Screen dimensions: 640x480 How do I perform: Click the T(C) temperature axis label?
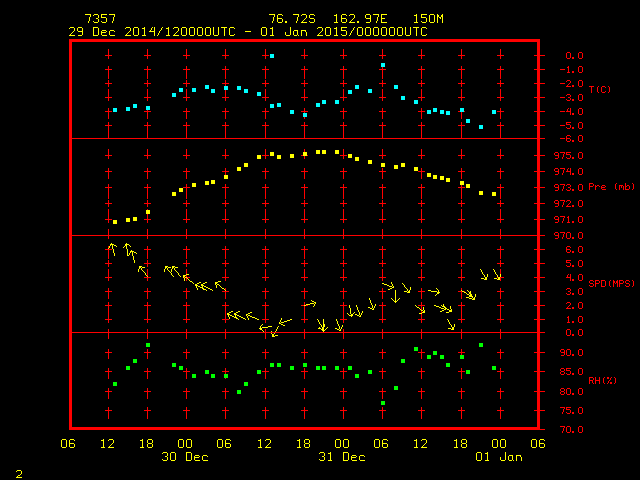[x=600, y=90]
